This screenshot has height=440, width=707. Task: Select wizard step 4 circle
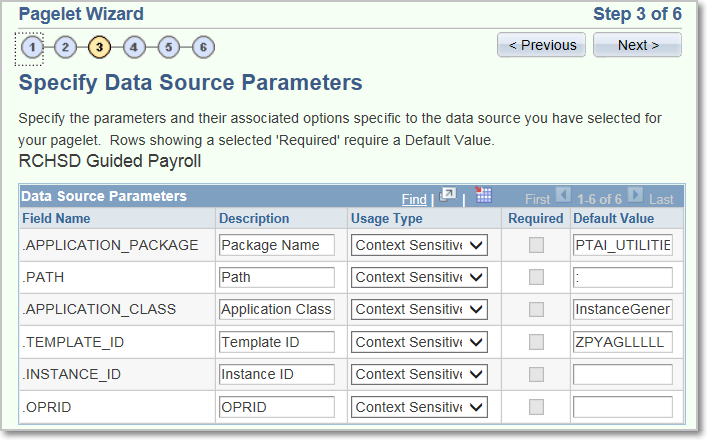point(134,47)
